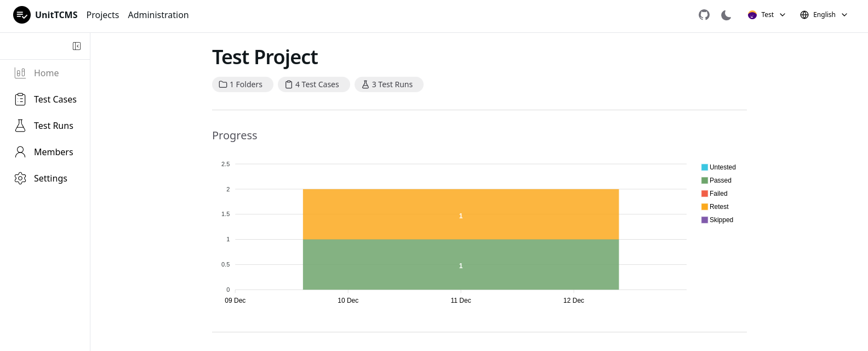Go to Administration page

[158, 15]
